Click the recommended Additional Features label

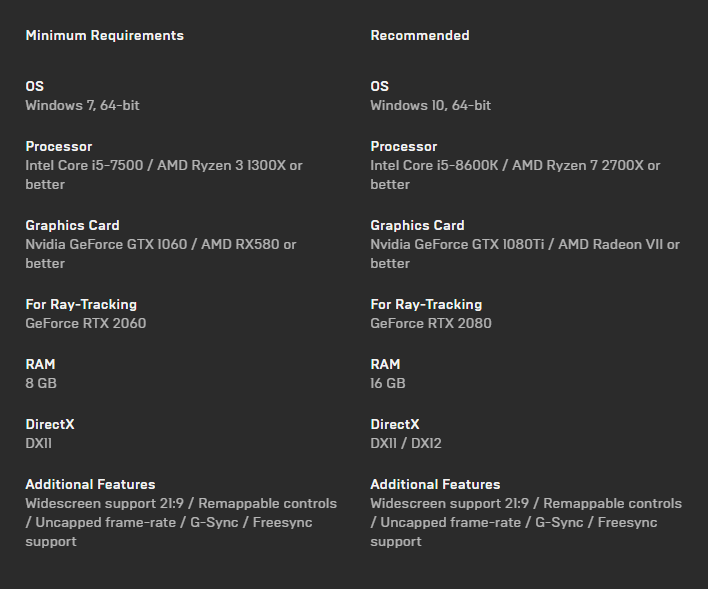pos(435,484)
